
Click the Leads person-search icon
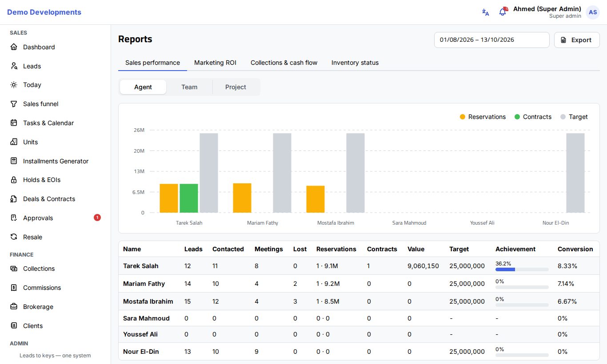coord(14,66)
